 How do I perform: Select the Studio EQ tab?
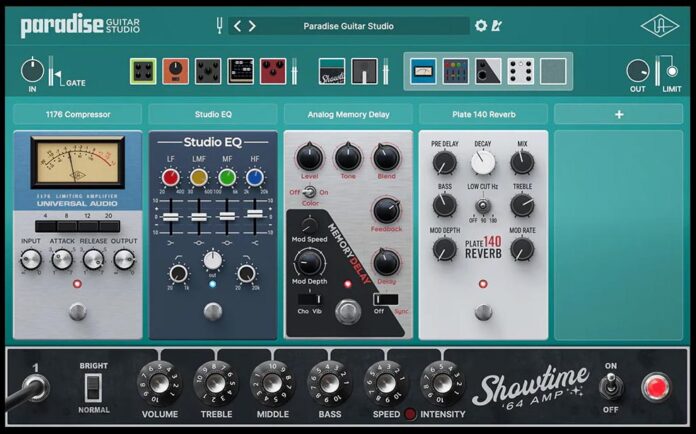[213, 114]
